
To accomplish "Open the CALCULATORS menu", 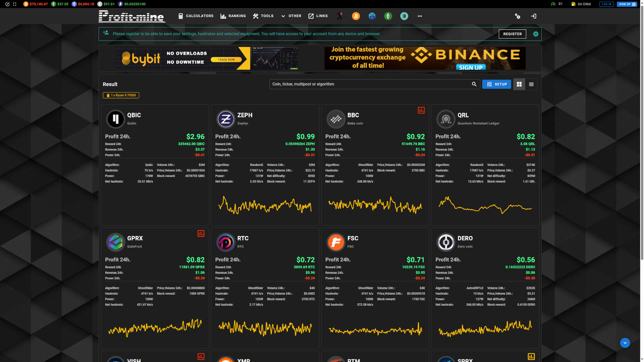I will [196, 16].
